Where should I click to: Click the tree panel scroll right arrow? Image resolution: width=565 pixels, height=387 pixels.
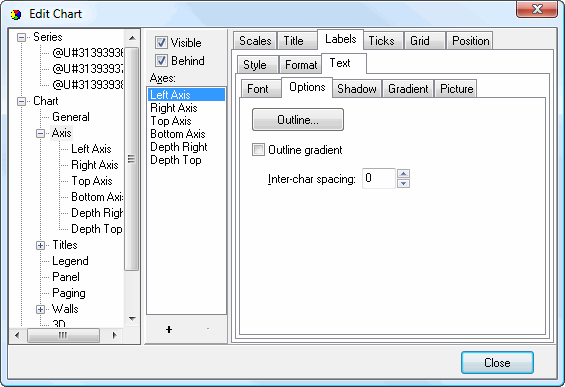coord(115,335)
